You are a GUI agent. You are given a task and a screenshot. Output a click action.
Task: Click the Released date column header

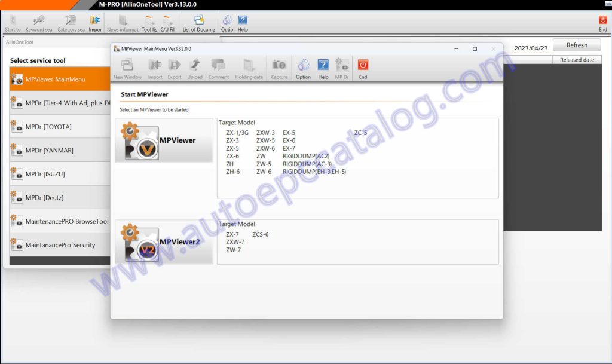point(577,59)
